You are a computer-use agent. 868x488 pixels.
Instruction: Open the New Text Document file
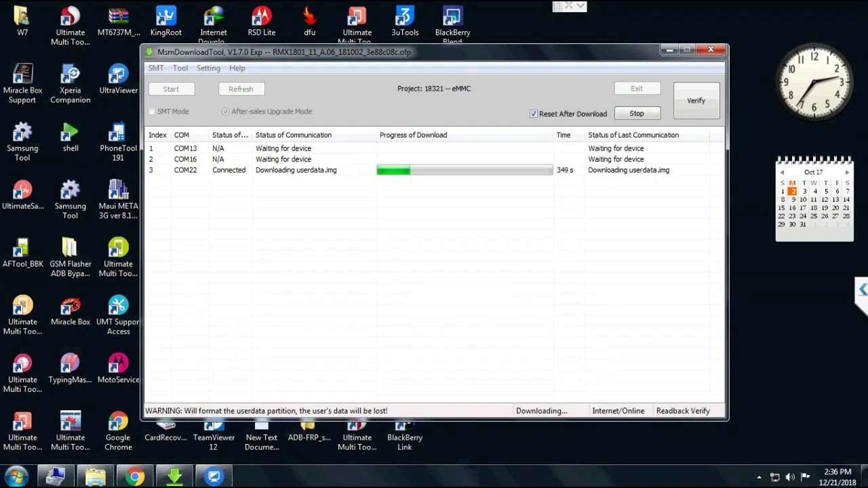pos(262,436)
